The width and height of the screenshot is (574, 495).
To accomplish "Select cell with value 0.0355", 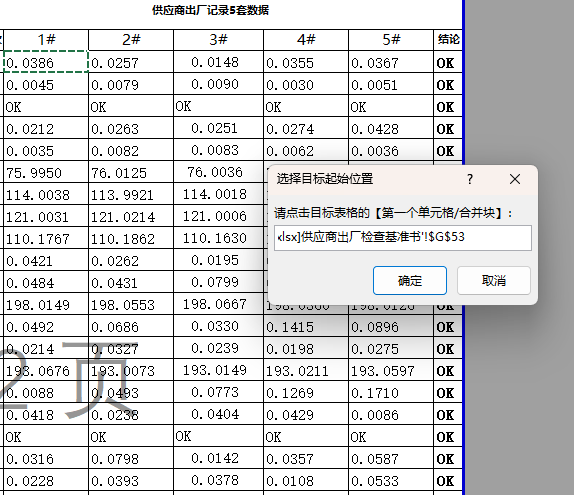I will tap(306, 62).
